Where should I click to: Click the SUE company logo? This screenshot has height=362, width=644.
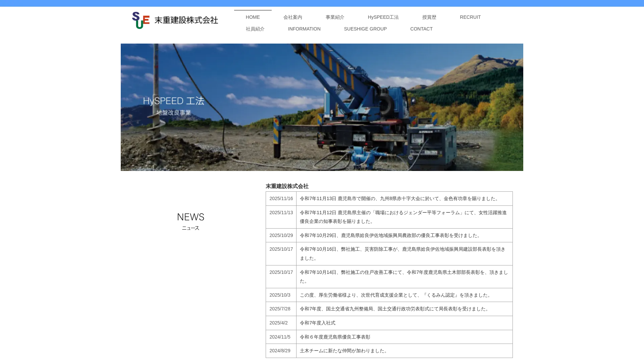coord(141,20)
